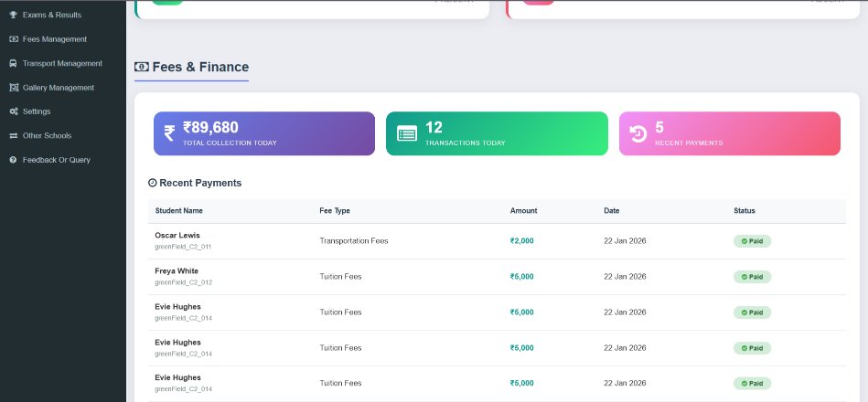Click the list icon on Transactions Today card
This screenshot has width=868, height=402.
(407, 133)
